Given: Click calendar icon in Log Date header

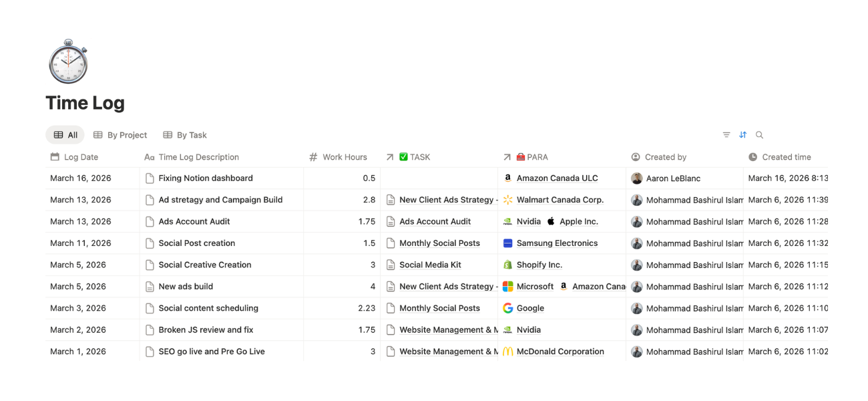Looking at the screenshot, I should [55, 157].
